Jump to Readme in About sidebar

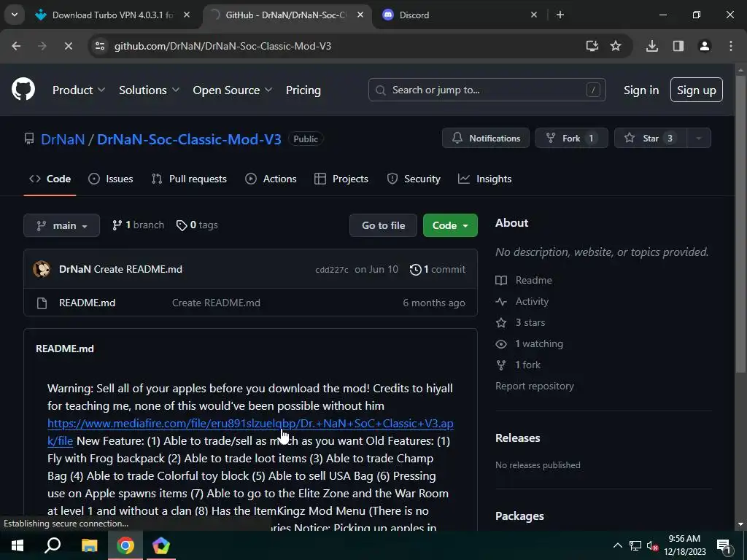point(524,280)
